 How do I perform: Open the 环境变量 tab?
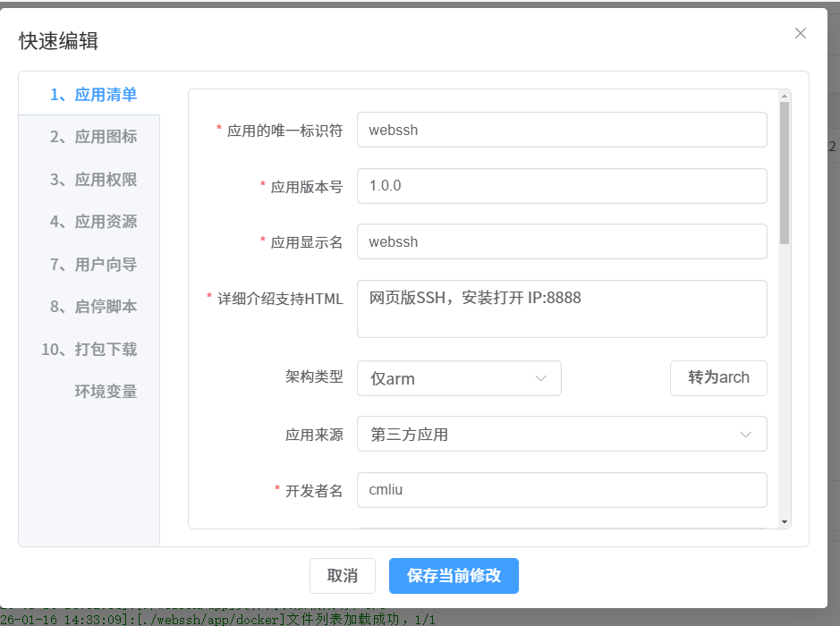click(106, 392)
